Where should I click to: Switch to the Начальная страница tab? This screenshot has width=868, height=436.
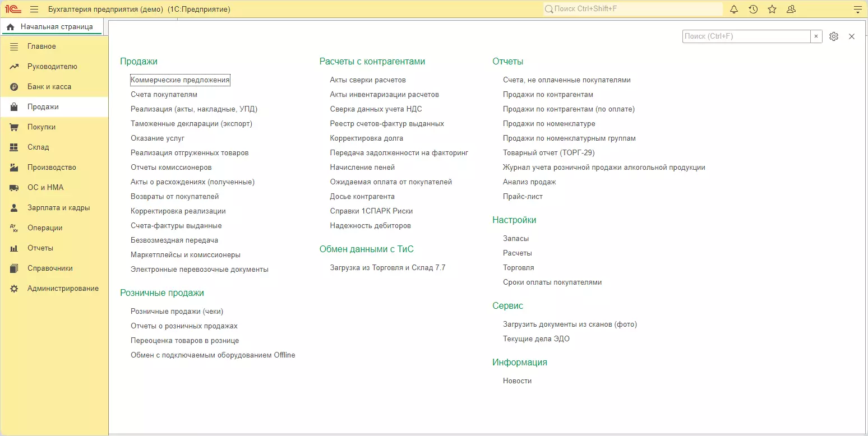point(52,27)
